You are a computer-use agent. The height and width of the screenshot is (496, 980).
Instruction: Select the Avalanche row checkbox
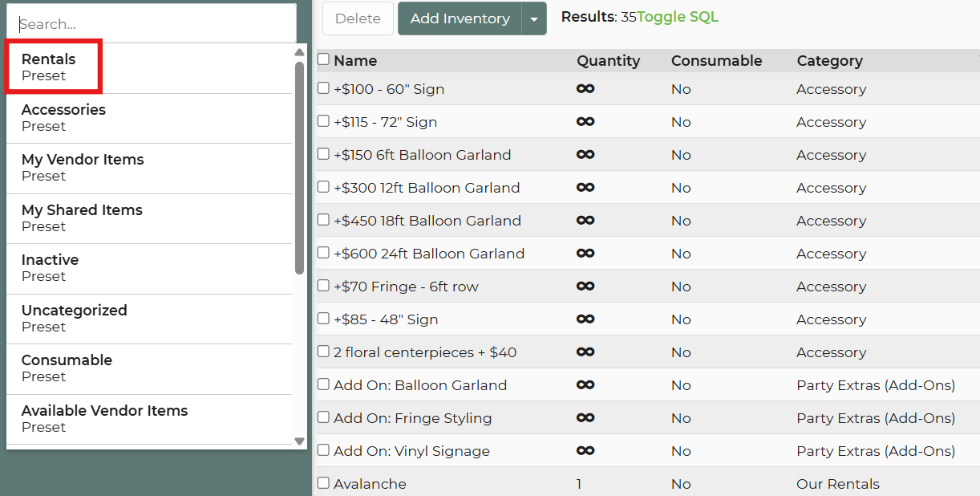click(323, 483)
